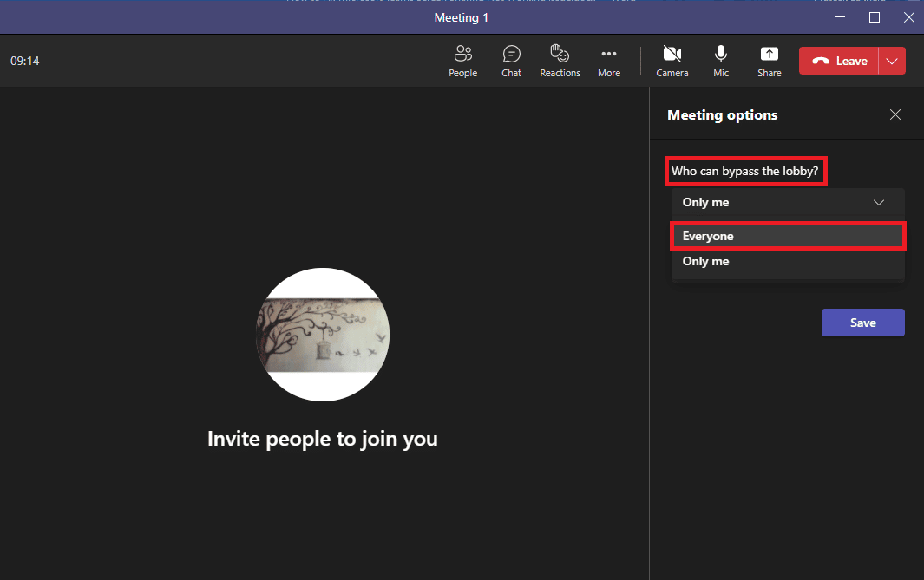Minimize the Meeting 1 window
Viewport: 924px width, 580px height.
click(x=840, y=17)
